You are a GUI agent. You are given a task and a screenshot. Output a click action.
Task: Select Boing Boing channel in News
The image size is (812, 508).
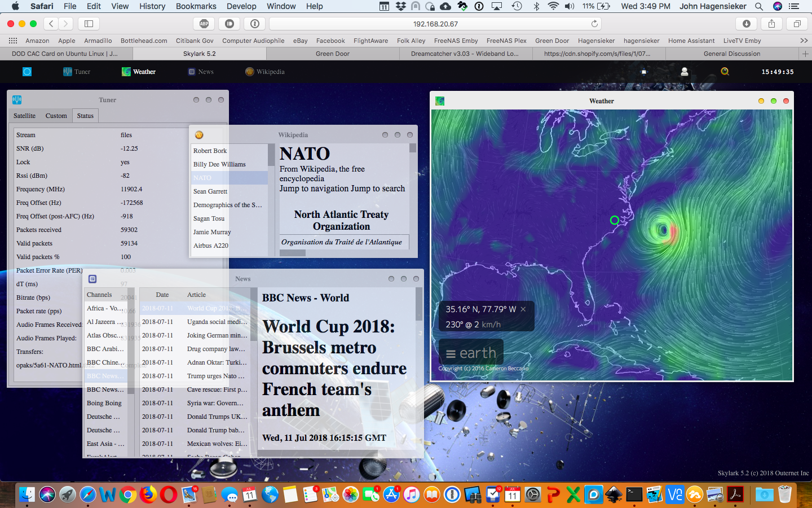click(x=106, y=403)
